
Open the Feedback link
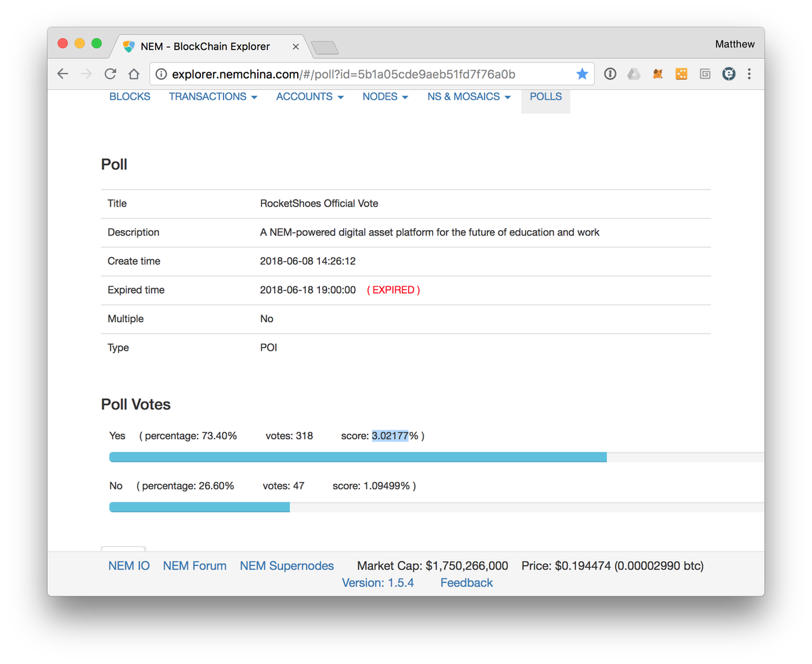[x=466, y=583]
